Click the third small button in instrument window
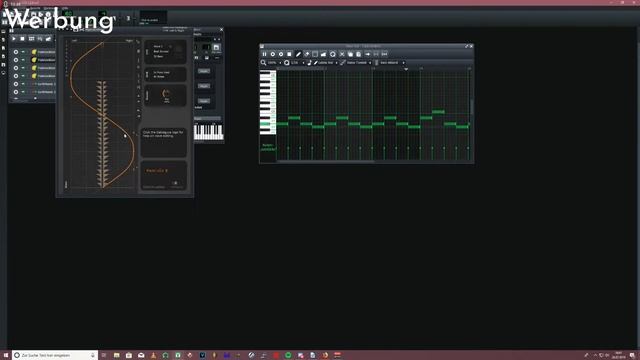Viewport: 640px width, 360px height. [204, 101]
